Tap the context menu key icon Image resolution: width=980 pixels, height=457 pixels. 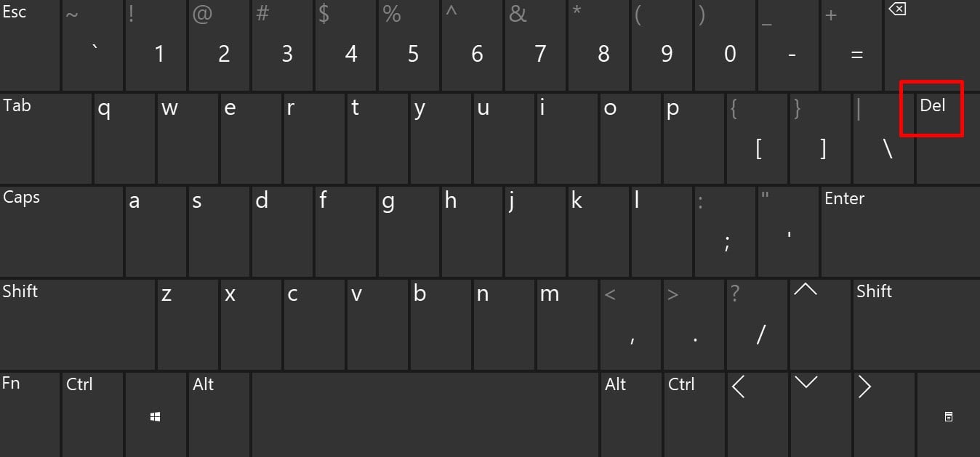948,416
